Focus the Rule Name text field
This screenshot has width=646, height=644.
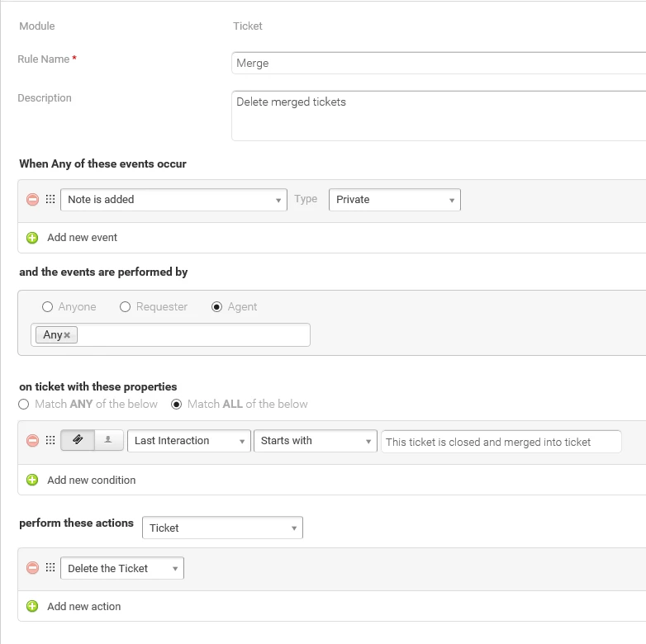point(438,64)
